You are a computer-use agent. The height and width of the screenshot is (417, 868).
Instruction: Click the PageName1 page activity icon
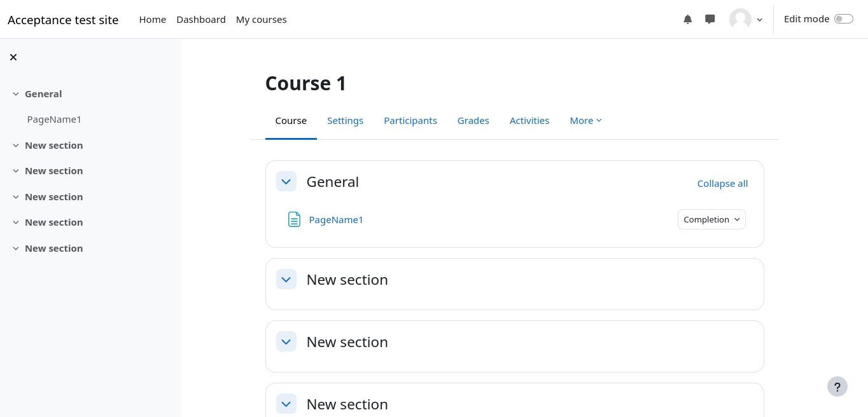pos(294,219)
